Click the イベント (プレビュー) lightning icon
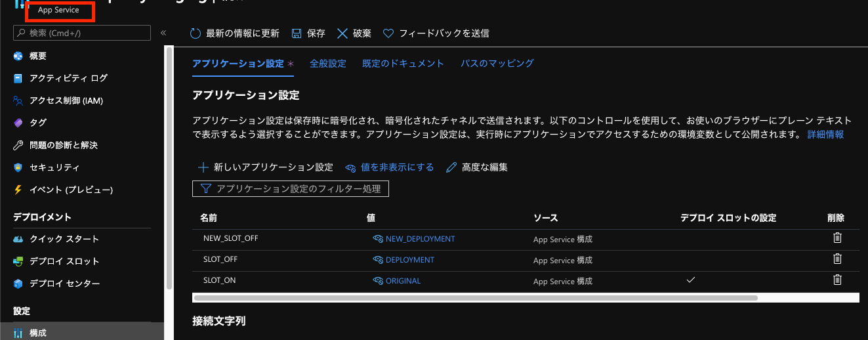 18,190
